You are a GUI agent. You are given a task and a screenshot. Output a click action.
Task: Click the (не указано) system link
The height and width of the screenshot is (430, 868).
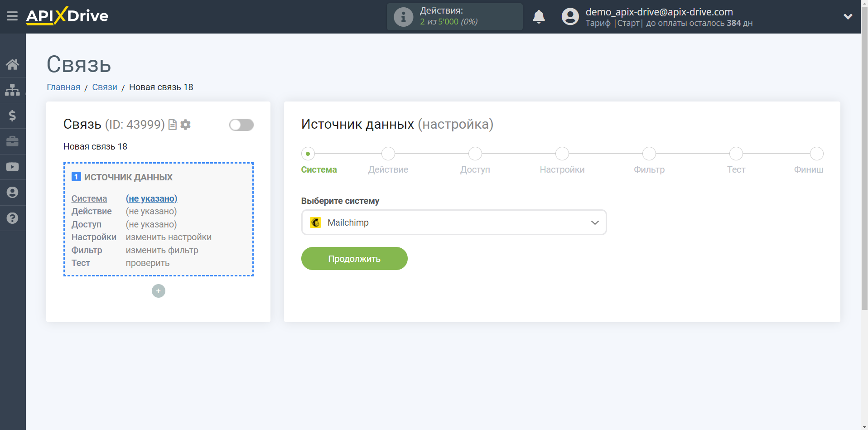point(151,198)
